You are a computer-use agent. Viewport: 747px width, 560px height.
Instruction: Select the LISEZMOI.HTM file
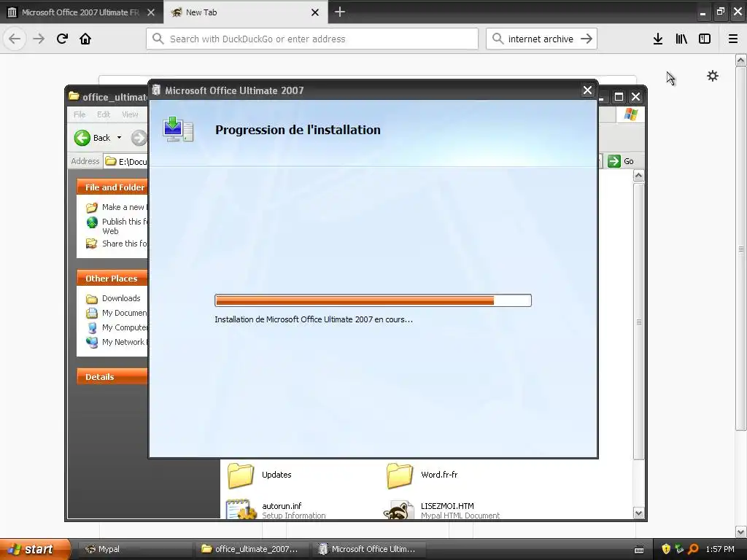pos(441,510)
